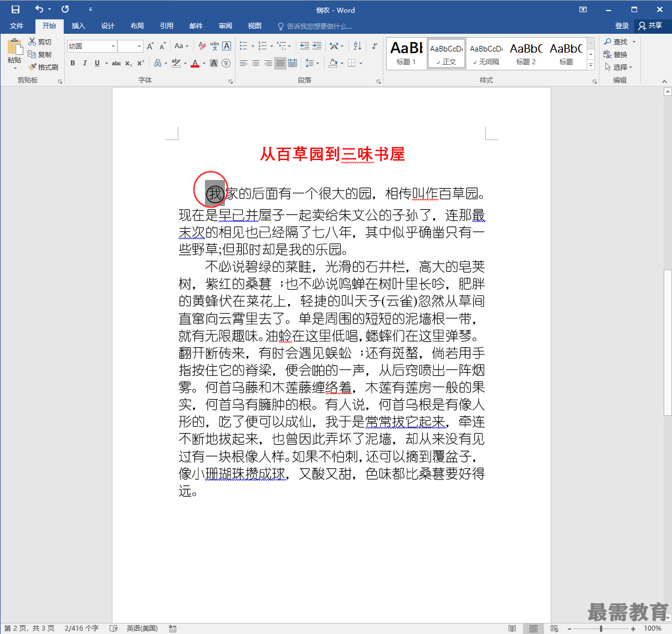Click the Character Border icon
The width and height of the screenshot is (672, 634).
(227, 46)
